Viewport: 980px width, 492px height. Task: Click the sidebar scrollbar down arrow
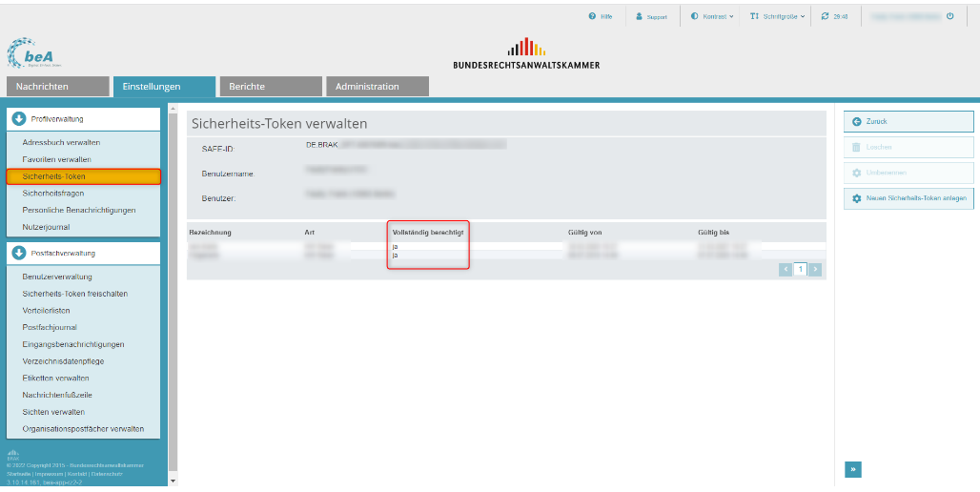point(174,481)
